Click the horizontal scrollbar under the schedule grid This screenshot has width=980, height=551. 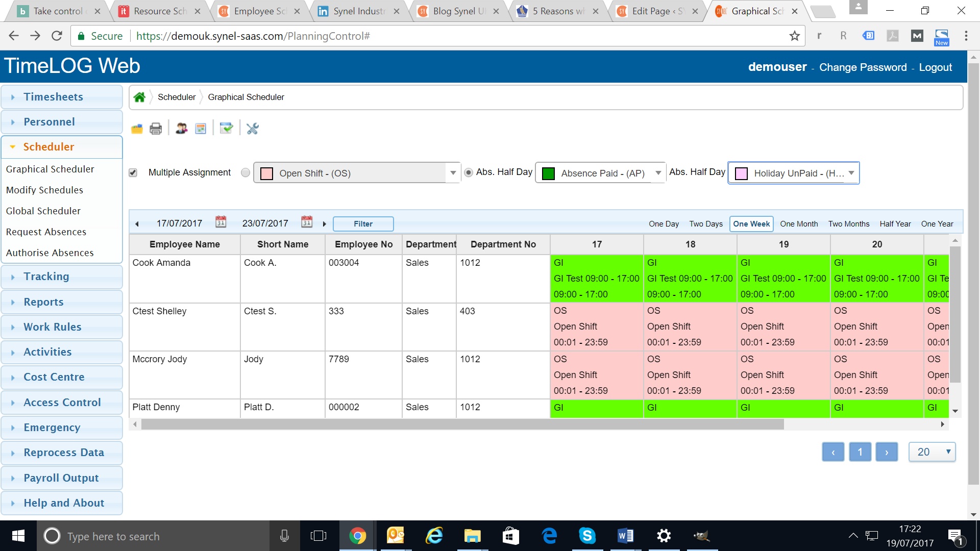[x=462, y=424]
